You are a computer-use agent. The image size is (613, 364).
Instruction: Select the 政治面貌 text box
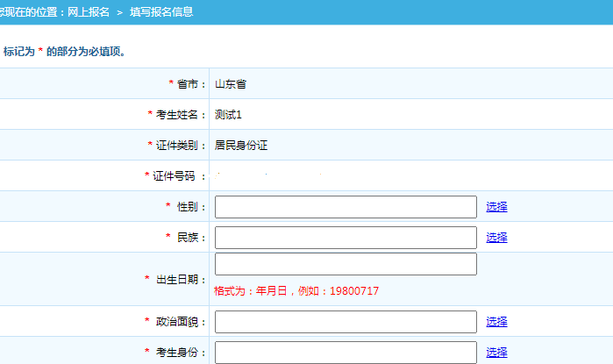pos(346,322)
